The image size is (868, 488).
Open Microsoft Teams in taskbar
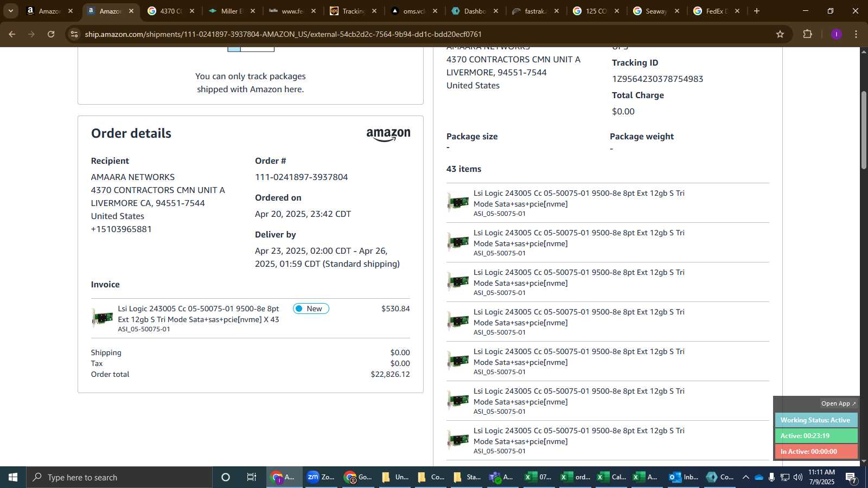click(x=502, y=477)
